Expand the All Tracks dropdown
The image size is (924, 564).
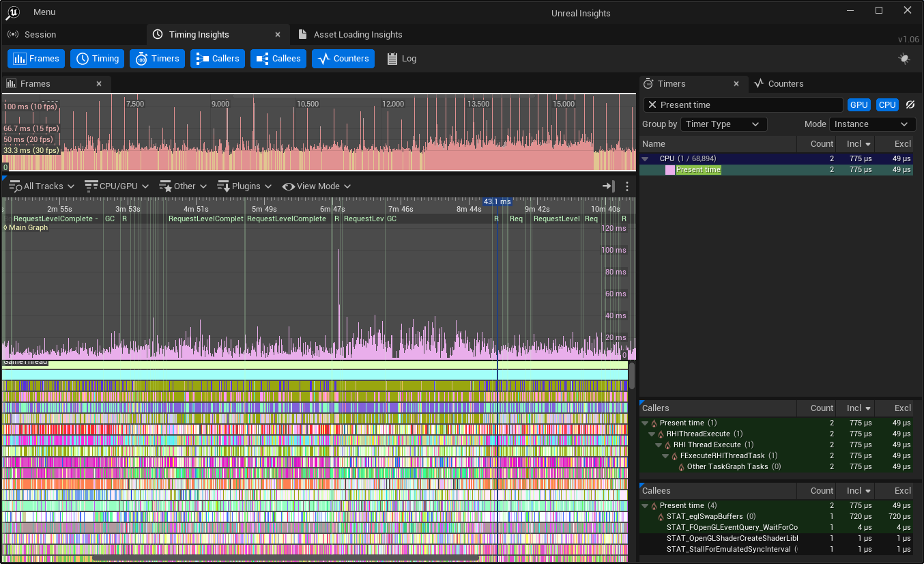42,186
